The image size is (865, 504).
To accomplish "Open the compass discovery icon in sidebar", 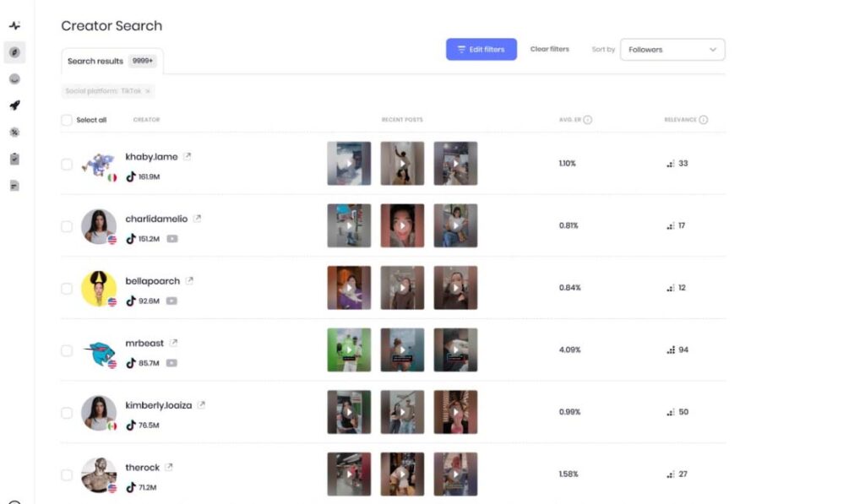I will click(x=15, y=52).
